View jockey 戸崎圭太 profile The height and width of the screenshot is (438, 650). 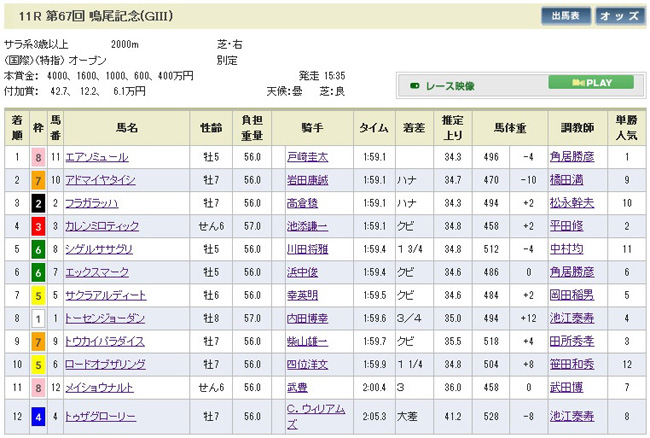click(x=306, y=157)
